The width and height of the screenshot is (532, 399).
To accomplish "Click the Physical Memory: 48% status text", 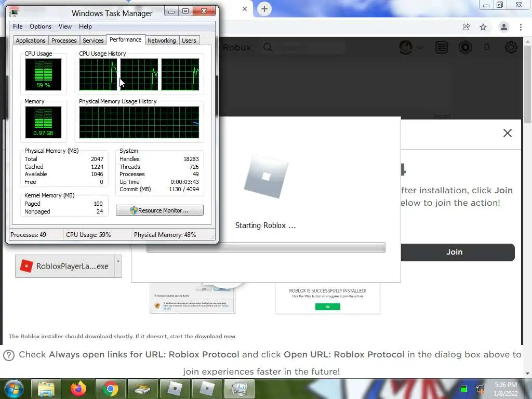I will click(x=165, y=235).
